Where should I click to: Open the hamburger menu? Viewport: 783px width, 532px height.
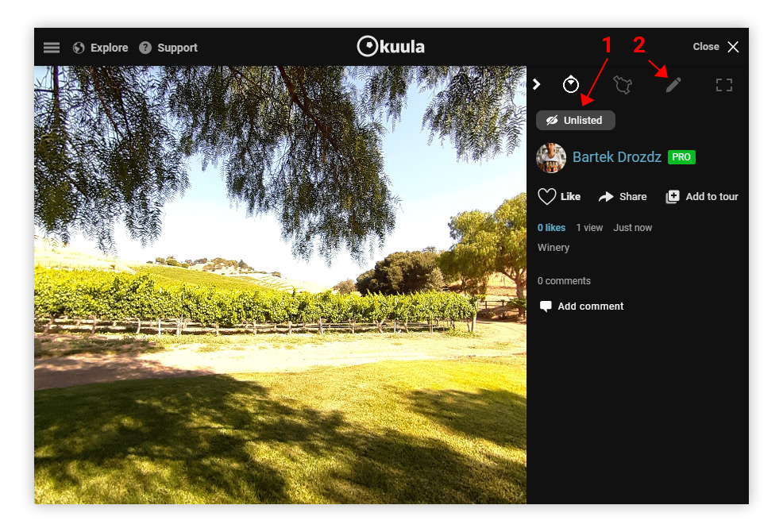click(52, 48)
